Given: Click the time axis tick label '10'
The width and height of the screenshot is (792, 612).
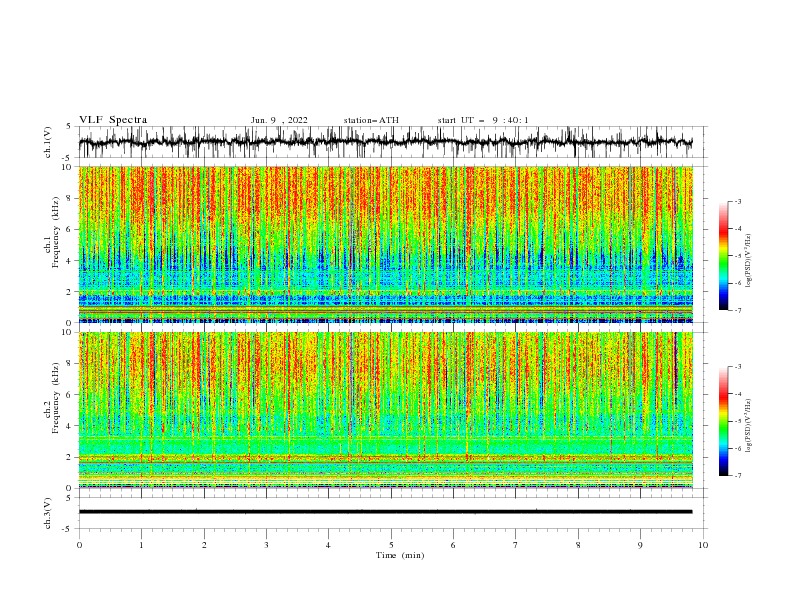Looking at the screenshot, I should 703,545.
